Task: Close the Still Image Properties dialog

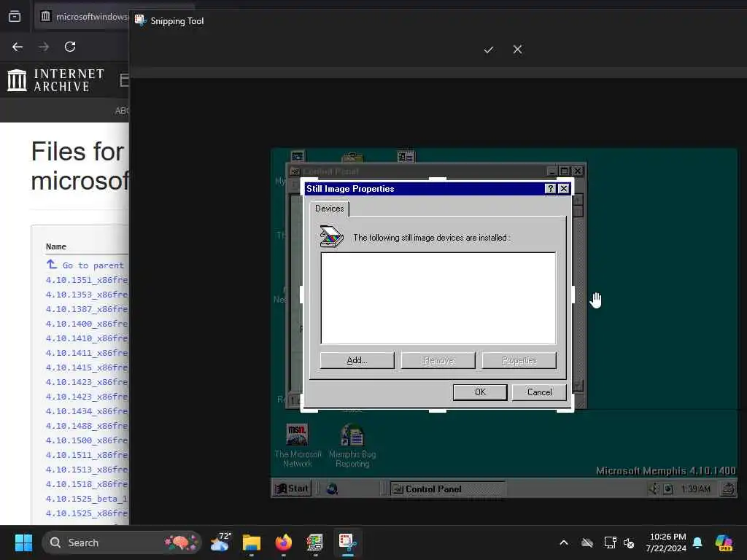Action: pos(564,189)
